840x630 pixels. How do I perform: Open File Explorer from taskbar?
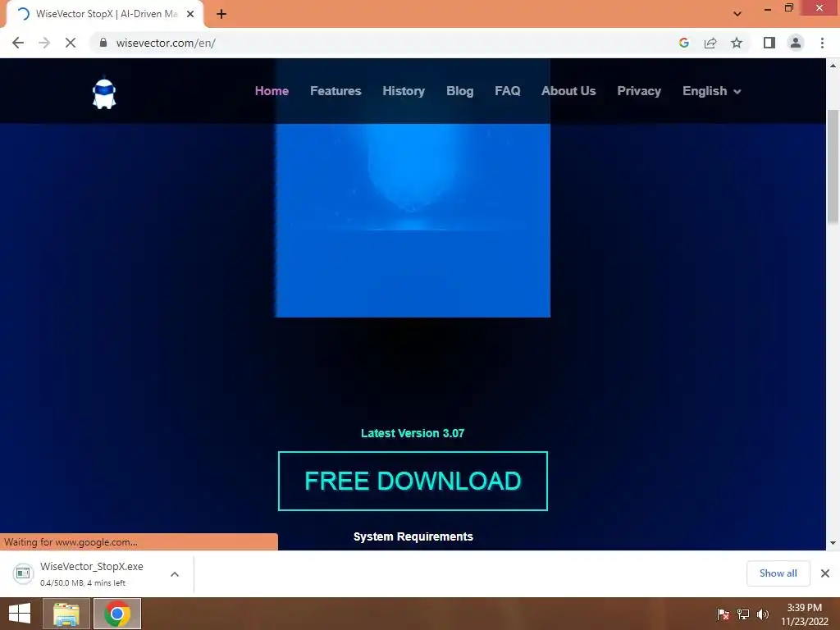(66, 614)
